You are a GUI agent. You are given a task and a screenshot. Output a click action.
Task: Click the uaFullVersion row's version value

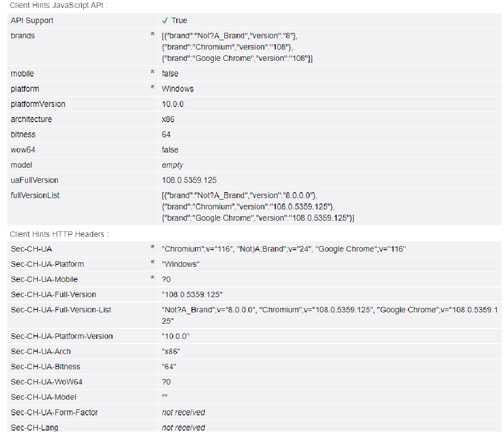tap(189, 180)
